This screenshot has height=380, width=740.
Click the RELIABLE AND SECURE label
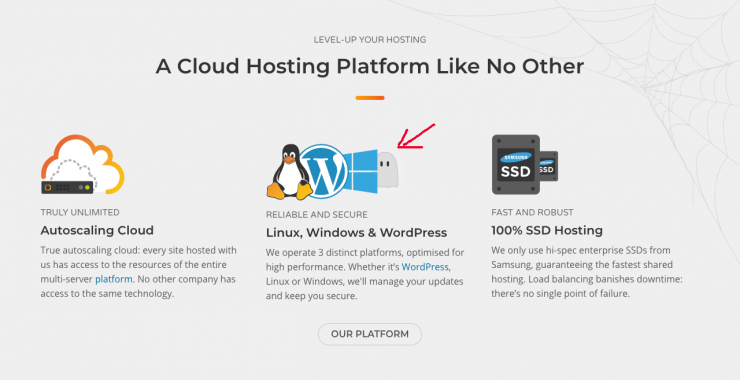coord(317,215)
